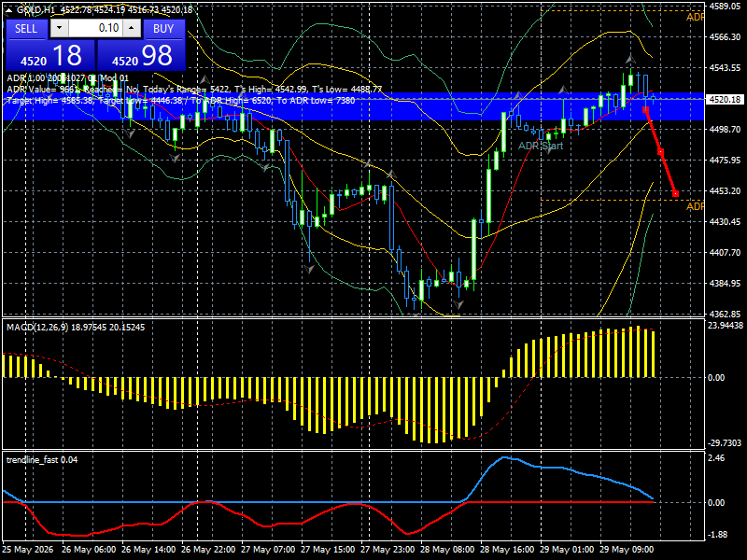Click the MACD zero level 0.00 label

[716, 378]
